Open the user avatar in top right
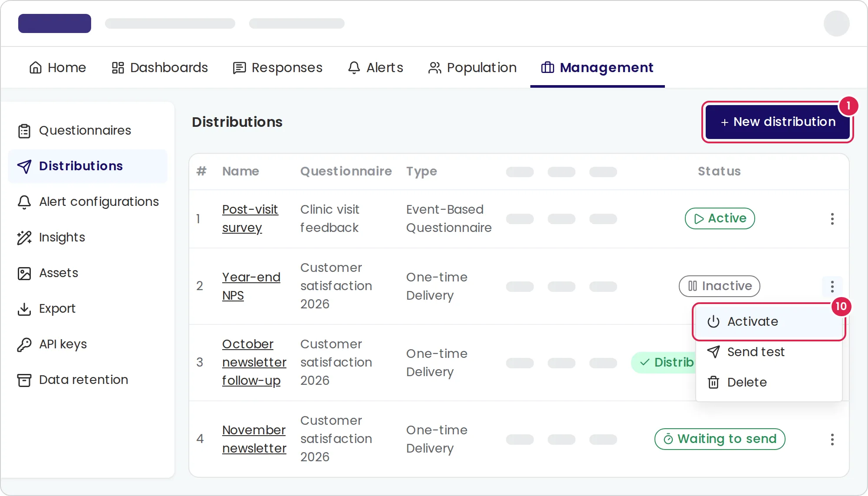 click(x=836, y=23)
